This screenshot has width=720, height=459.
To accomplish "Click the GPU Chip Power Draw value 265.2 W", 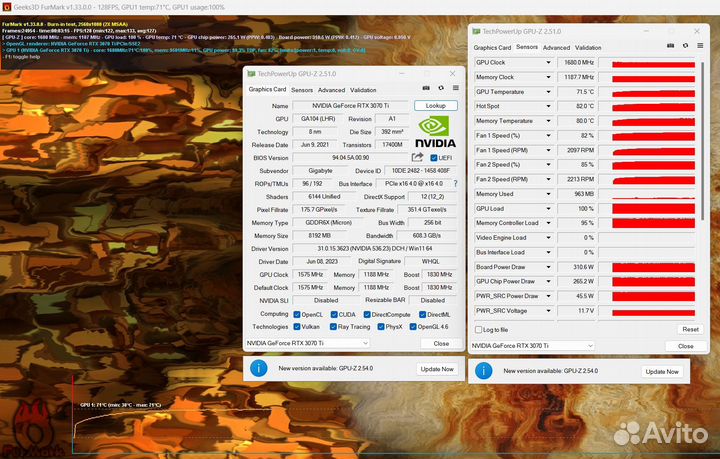I will 577,281.
